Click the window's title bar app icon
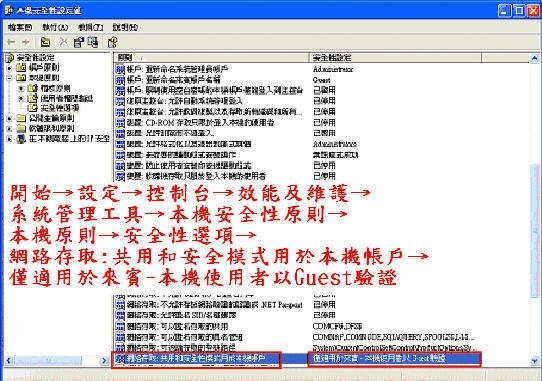Image resolution: width=542 pixels, height=381 pixels. pyautogui.click(x=9, y=10)
